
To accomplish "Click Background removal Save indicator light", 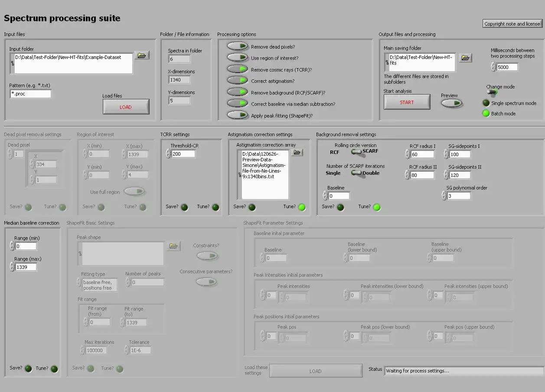I will coord(340,207).
